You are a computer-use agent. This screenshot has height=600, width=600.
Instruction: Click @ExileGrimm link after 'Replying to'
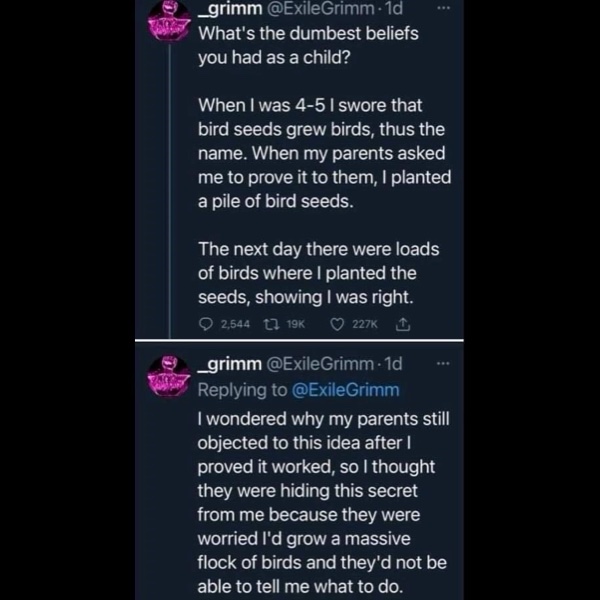pos(343,389)
